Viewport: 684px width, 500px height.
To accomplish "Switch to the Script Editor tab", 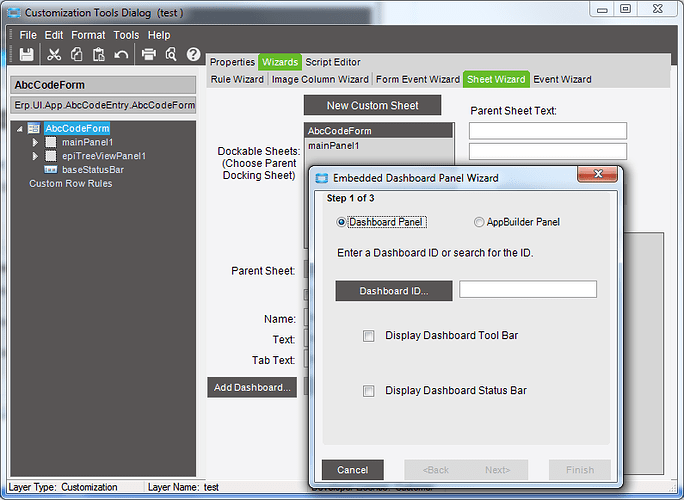I will pyautogui.click(x=333, y=62).
